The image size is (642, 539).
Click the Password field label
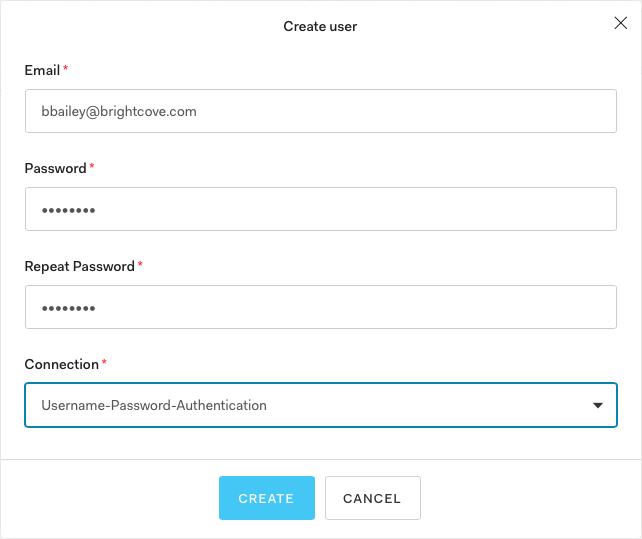55,168
